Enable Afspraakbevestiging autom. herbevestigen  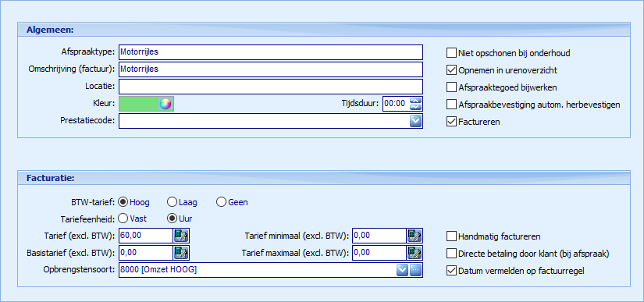pos(451,105)
